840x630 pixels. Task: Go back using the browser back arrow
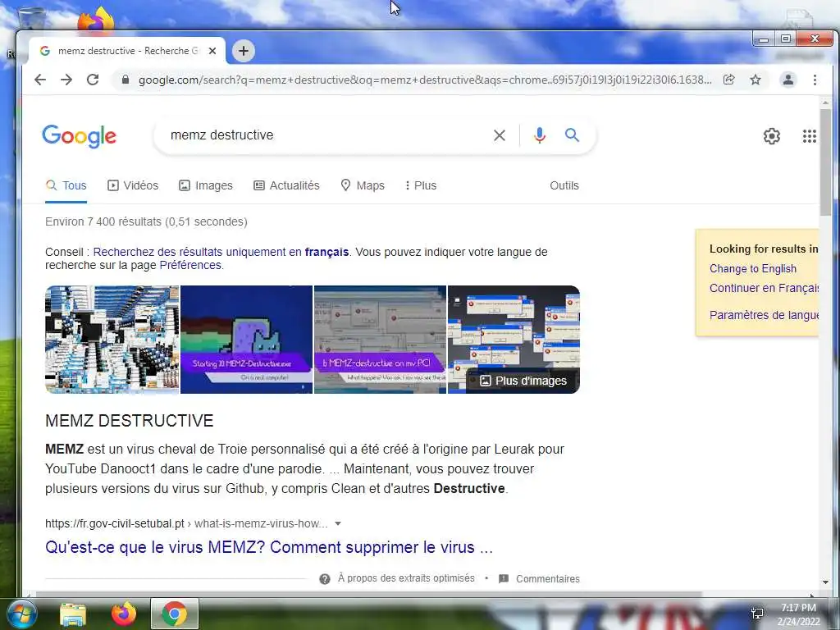click(40, 80)
